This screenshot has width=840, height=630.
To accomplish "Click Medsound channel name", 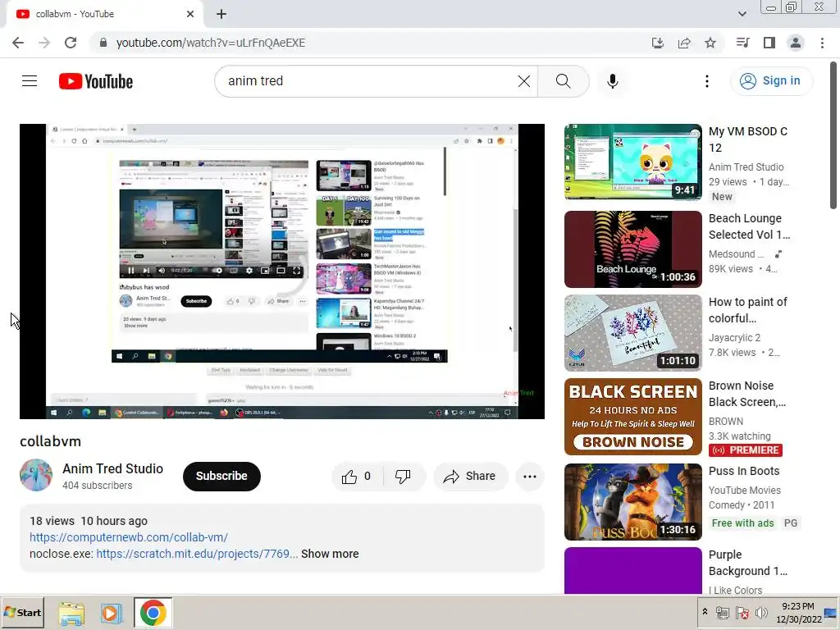I will click(x=736, y=254).
